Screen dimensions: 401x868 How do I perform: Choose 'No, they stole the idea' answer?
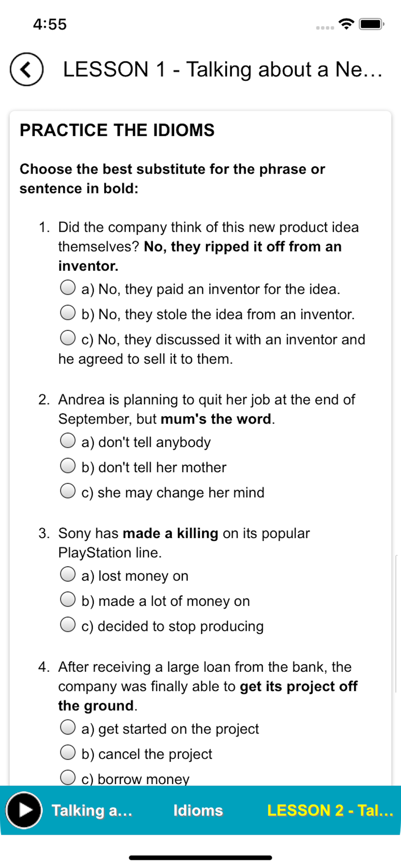click(x=68, y=312)
